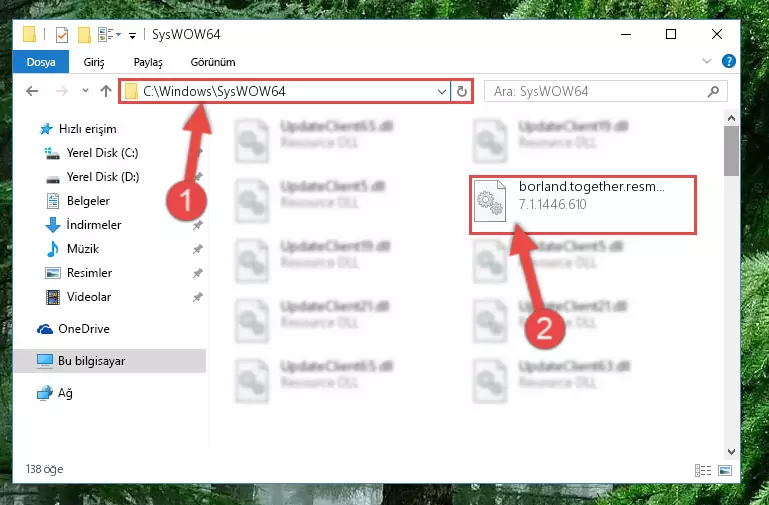Expand the address bar history dropdown
The height and width of the screenshot is (505, 769).
click(x=441, y=92)
